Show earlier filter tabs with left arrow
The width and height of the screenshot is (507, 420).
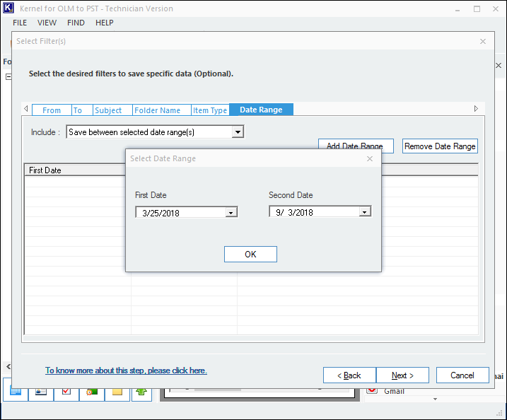[26, 109]
